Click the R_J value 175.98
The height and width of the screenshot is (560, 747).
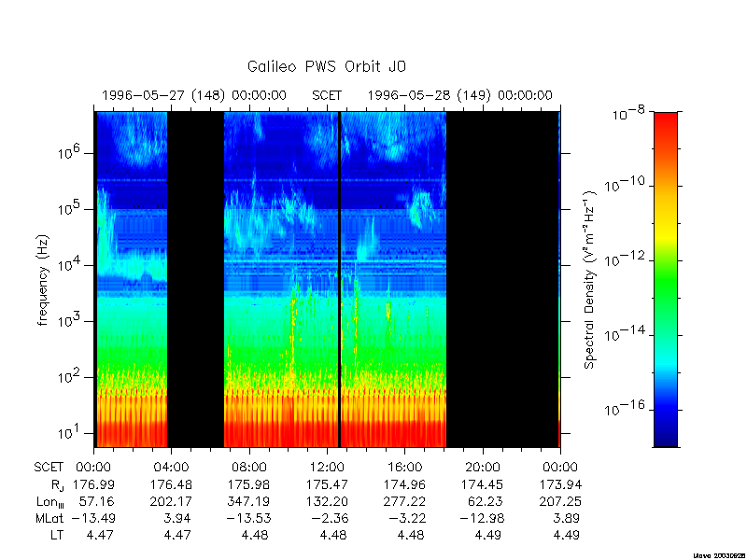point(248,484)
